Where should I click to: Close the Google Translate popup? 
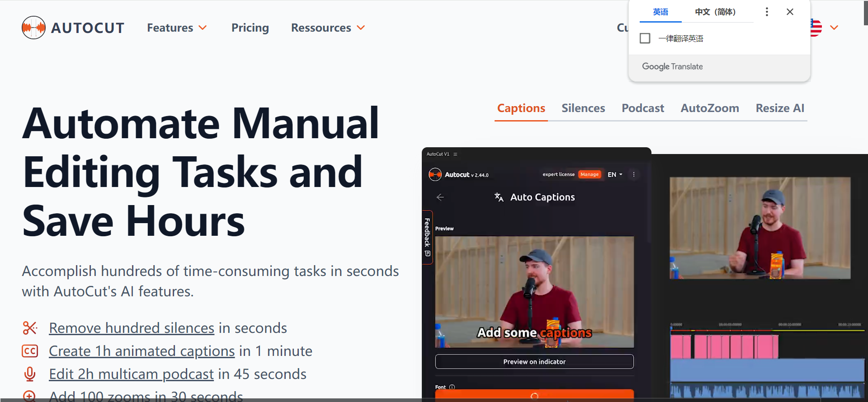[790, 12]
